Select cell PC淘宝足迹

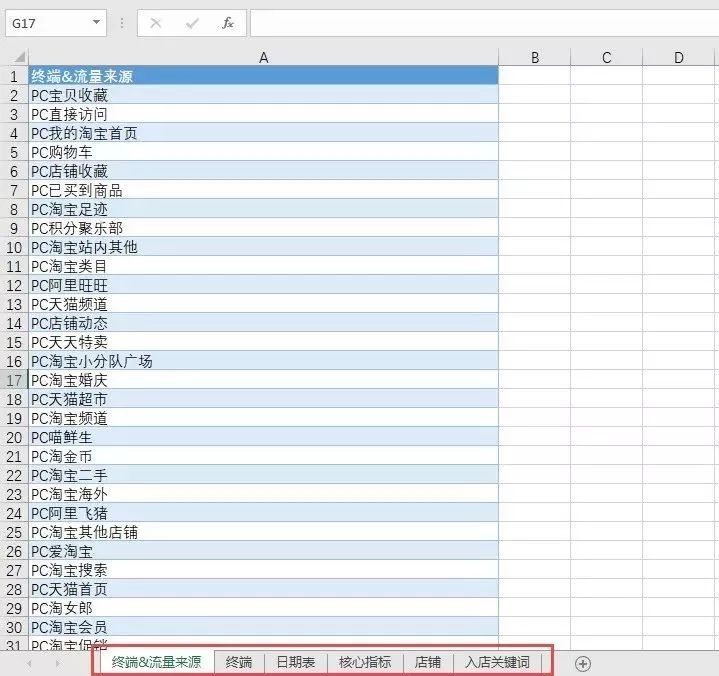tap(263, 209)
